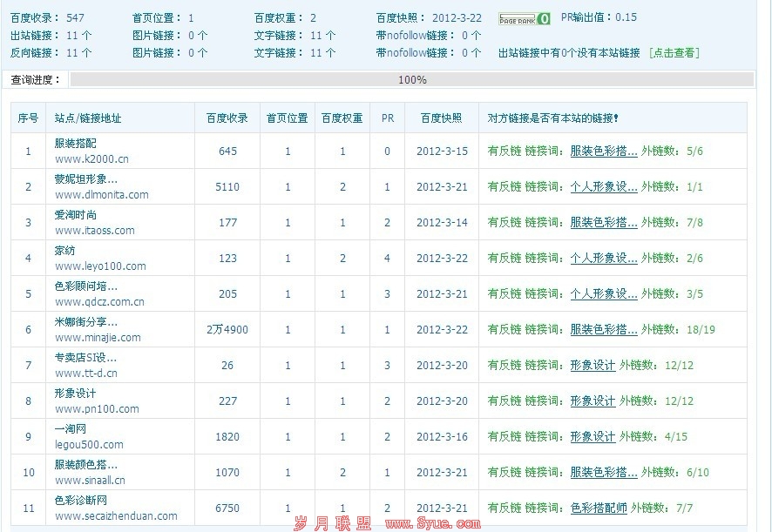Select site name 蒙妮坦形象... in row 2
Viewport: 772px width, 532px height.
tap(86, 179)
